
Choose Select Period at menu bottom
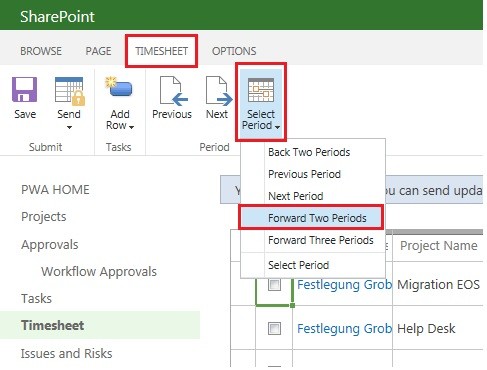click(x=298, y=265)
